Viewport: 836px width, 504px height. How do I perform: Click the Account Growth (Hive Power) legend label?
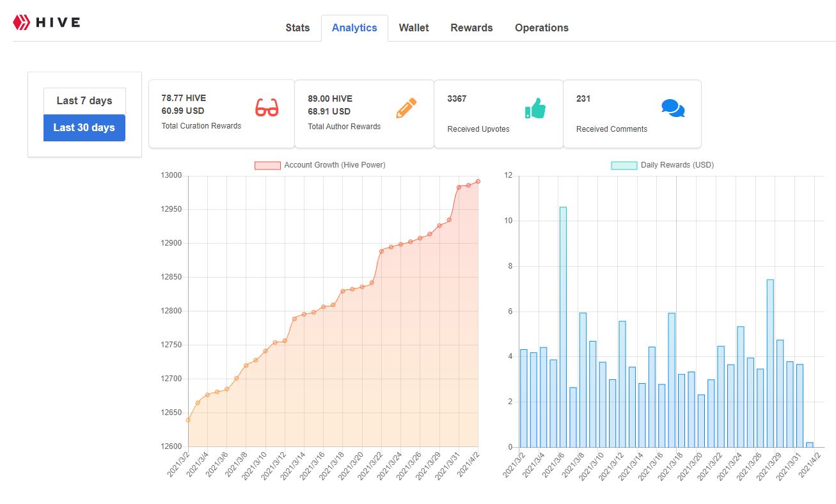(335, 165)
